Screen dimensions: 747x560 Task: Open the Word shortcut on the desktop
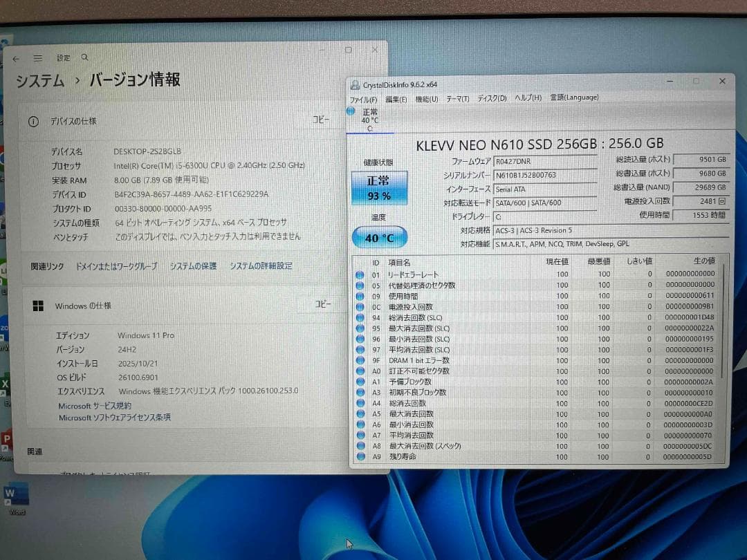(16, 498)
